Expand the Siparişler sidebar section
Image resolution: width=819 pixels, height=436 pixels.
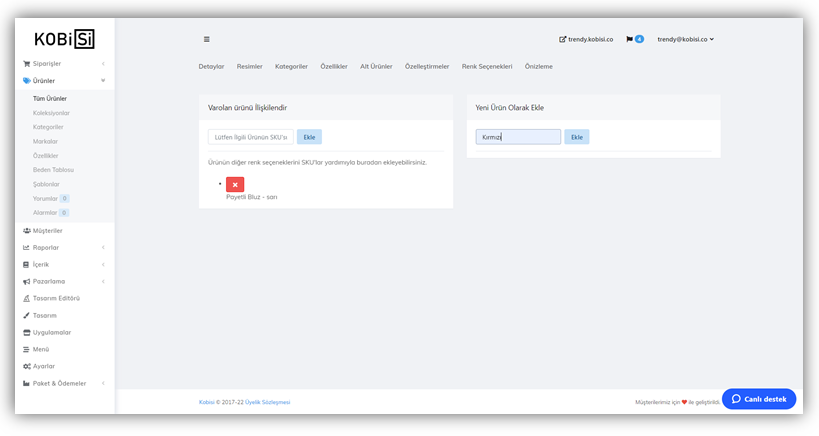46,63
